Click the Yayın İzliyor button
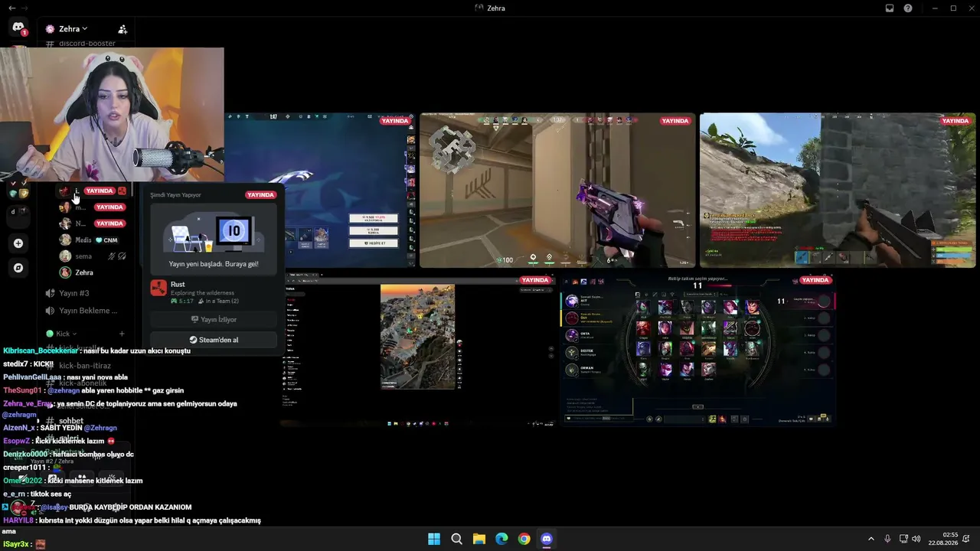980x551 pixels. (214, 320)
